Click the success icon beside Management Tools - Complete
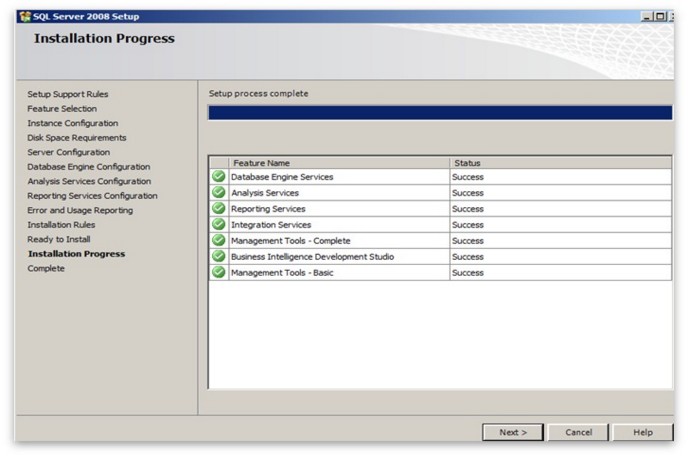Viewport: 688px width, 457px height. 219,240
